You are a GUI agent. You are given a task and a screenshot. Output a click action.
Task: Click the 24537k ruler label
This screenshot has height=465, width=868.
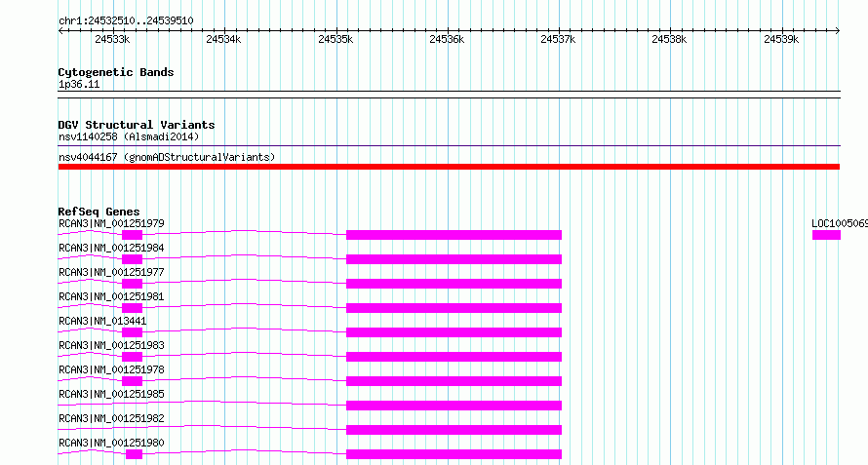click(x=558, y=39)
